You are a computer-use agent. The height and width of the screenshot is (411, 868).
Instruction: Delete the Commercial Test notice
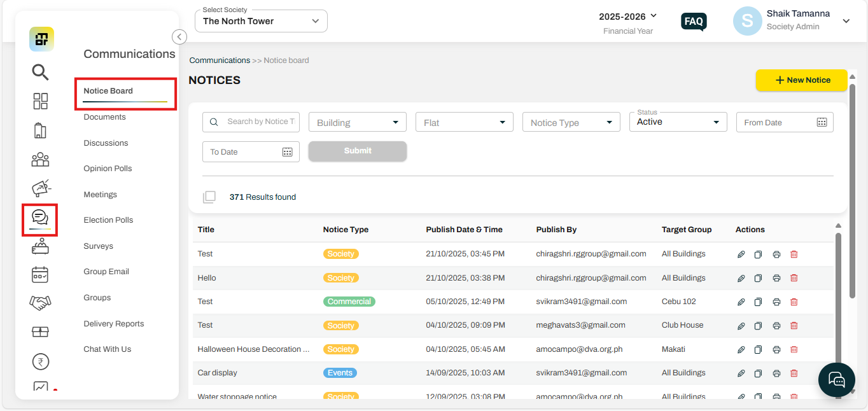pyautogui.click(x=794, y=302)
